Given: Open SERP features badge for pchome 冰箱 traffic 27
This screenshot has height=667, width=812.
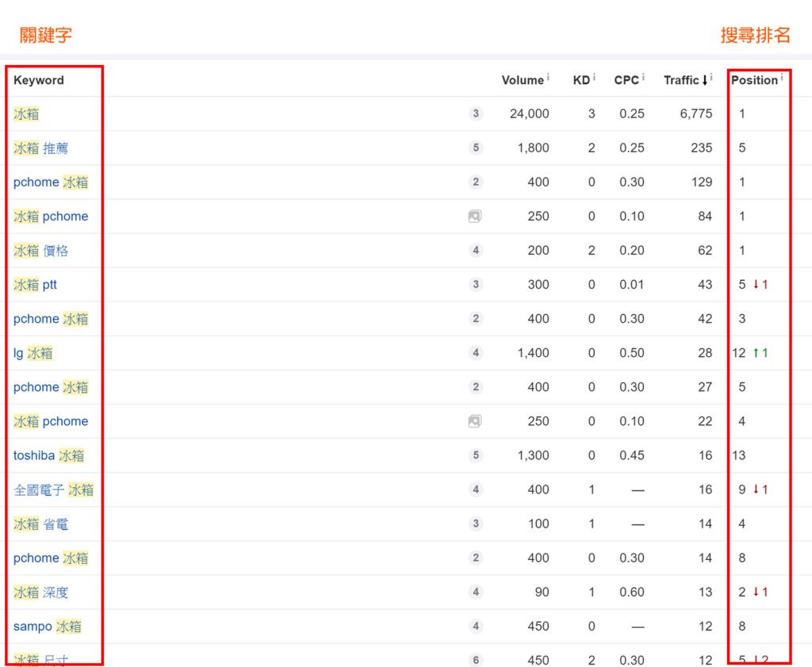Looking at the screenshot, I should coord(476,387).
